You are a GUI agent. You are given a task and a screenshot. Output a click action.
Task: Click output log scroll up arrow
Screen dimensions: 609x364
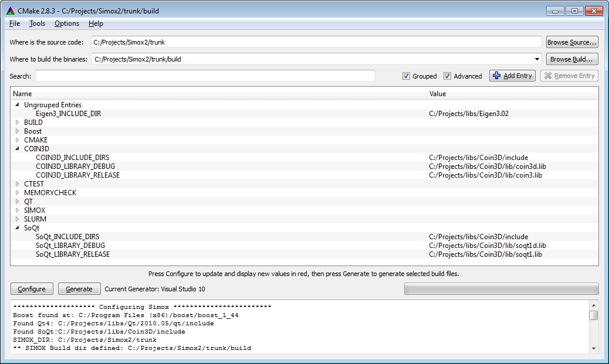point(594,305)
